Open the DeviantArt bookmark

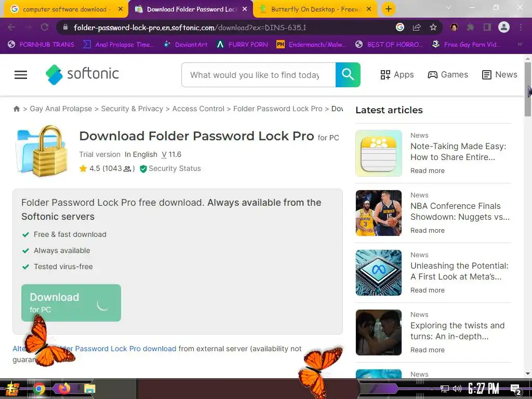click(185, 45)
